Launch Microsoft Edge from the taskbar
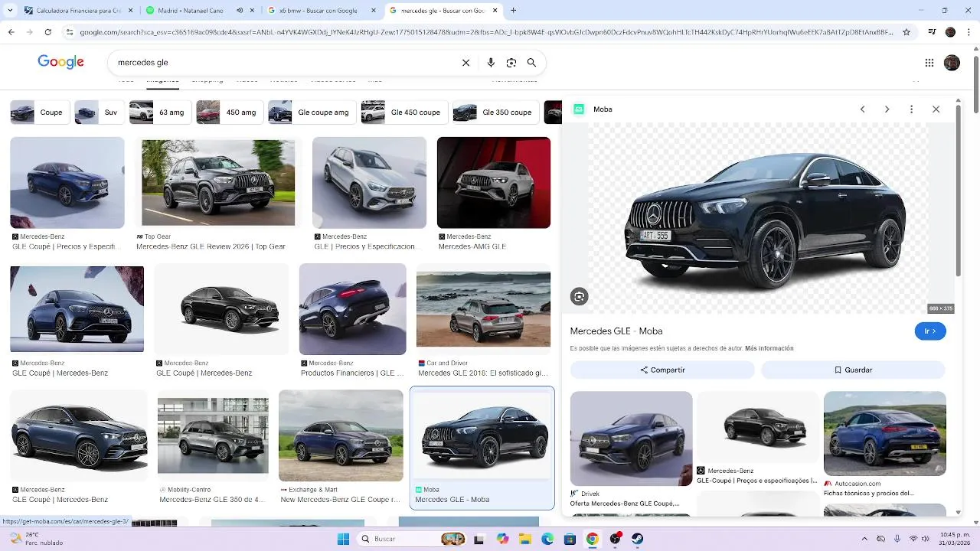980x551 pixels. 547,539
